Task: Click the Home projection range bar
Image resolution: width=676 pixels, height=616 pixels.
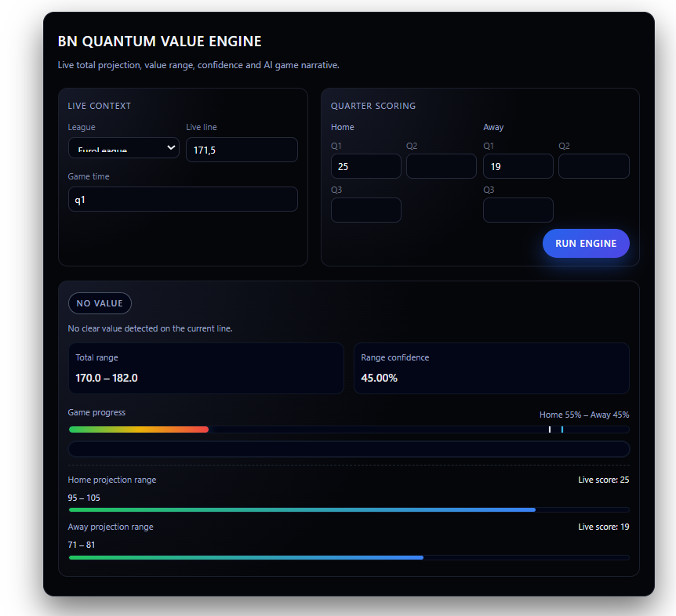Action: point(302,510)
